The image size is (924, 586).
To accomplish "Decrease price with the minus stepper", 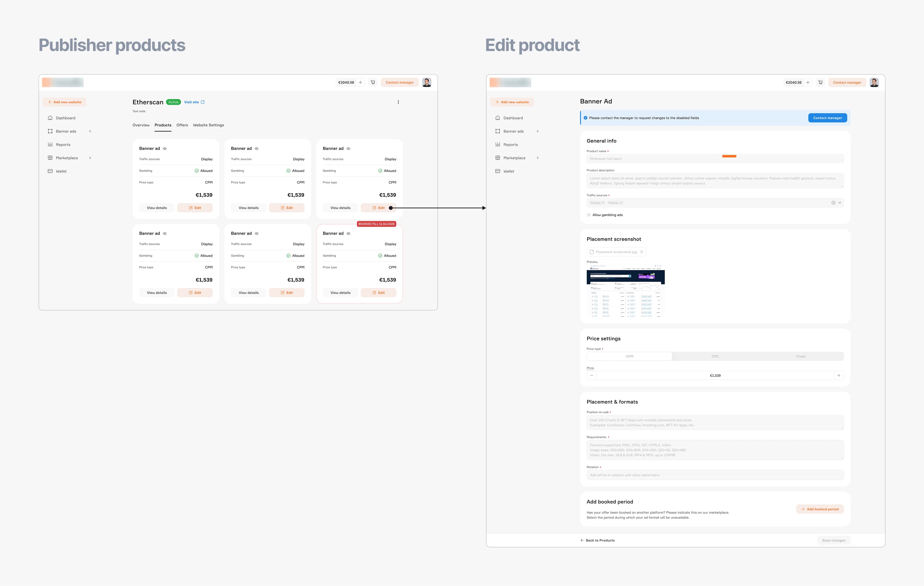I will (592, 375).
